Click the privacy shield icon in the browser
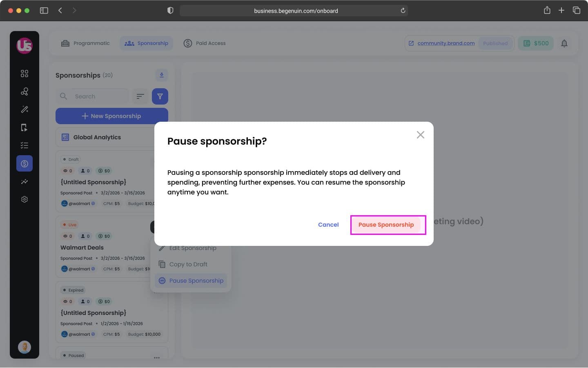 170,11
